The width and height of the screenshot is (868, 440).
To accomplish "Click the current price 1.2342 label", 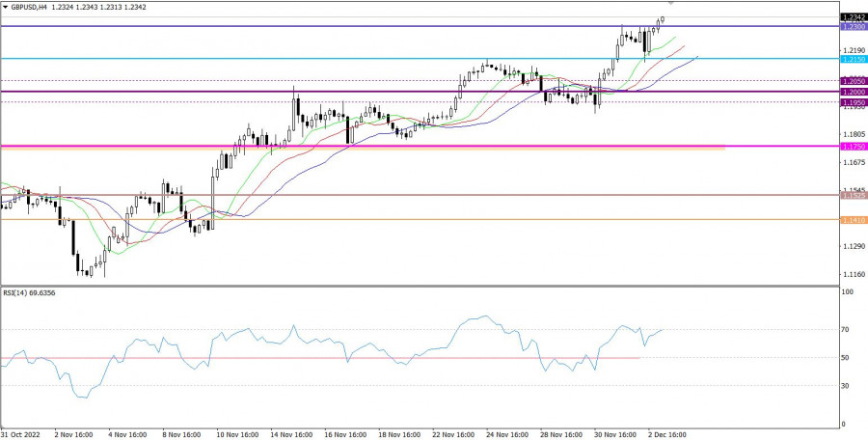I will (853, 17).
